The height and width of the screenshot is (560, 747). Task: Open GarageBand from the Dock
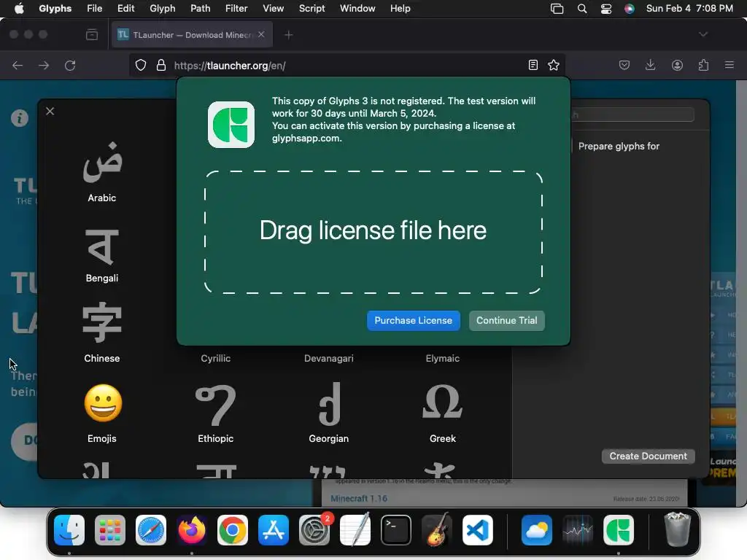point(437,529)
